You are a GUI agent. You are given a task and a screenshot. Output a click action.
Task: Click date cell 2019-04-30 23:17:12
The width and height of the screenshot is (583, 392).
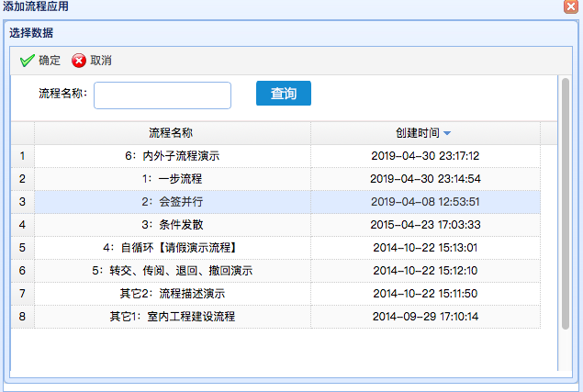point(425,156)
